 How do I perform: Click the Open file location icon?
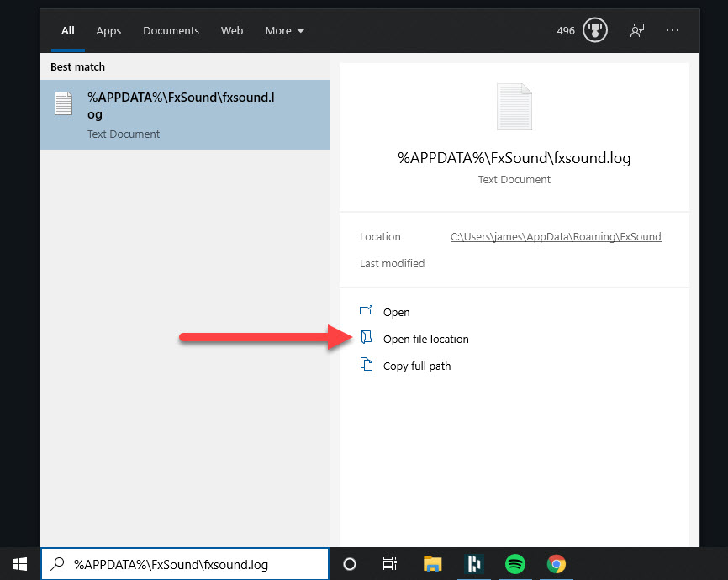point(366,338)
